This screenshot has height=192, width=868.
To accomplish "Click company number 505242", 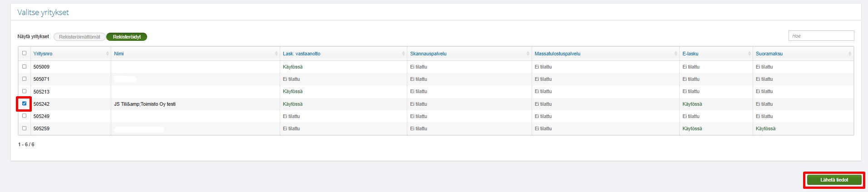I will [x=41, y=104].
